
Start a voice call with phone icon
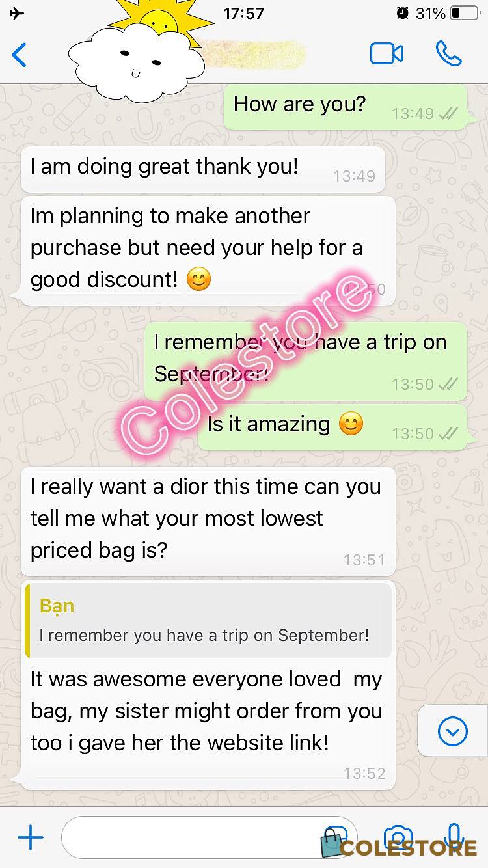[x=448, y=54]
